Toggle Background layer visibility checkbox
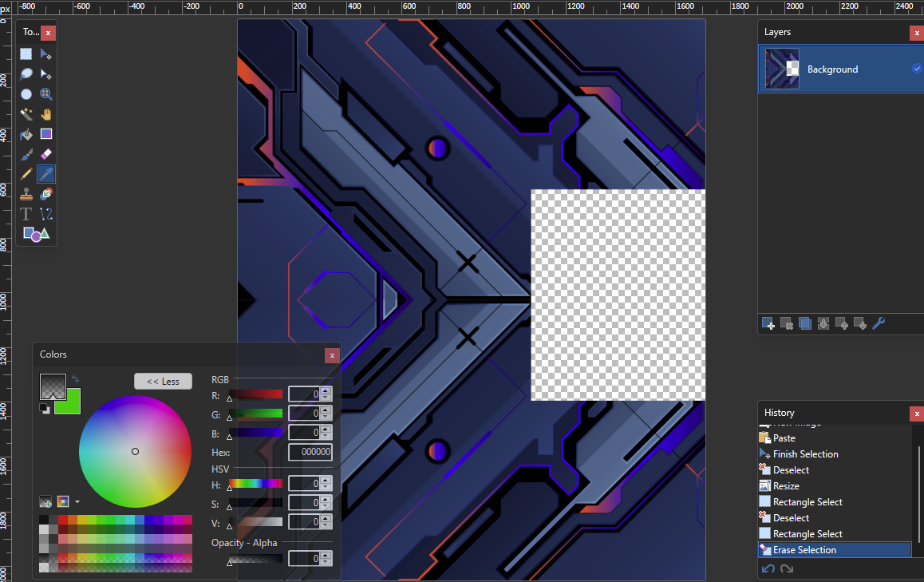The image size is (924, 582). [916, 69]
